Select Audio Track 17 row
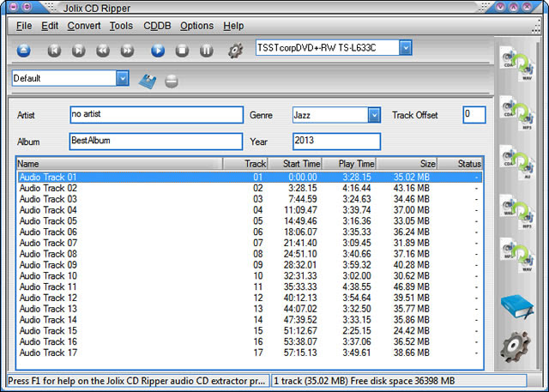This screenshot has width=549, height=392. [250, 353]
